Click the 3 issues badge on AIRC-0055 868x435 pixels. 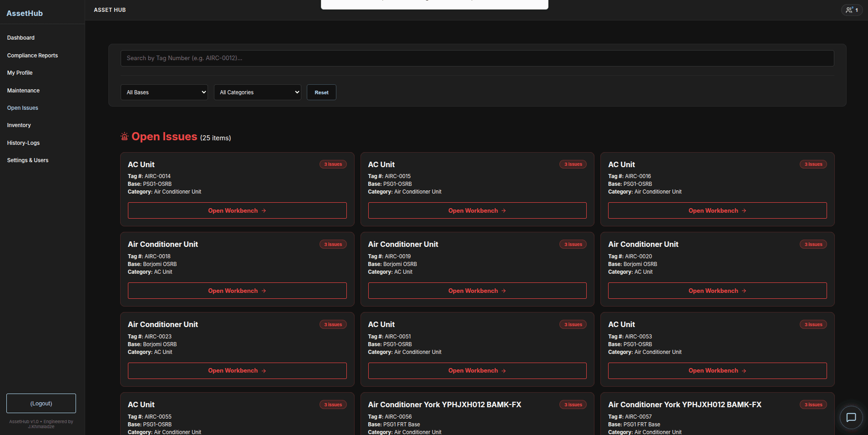click(x=333, y=405)
